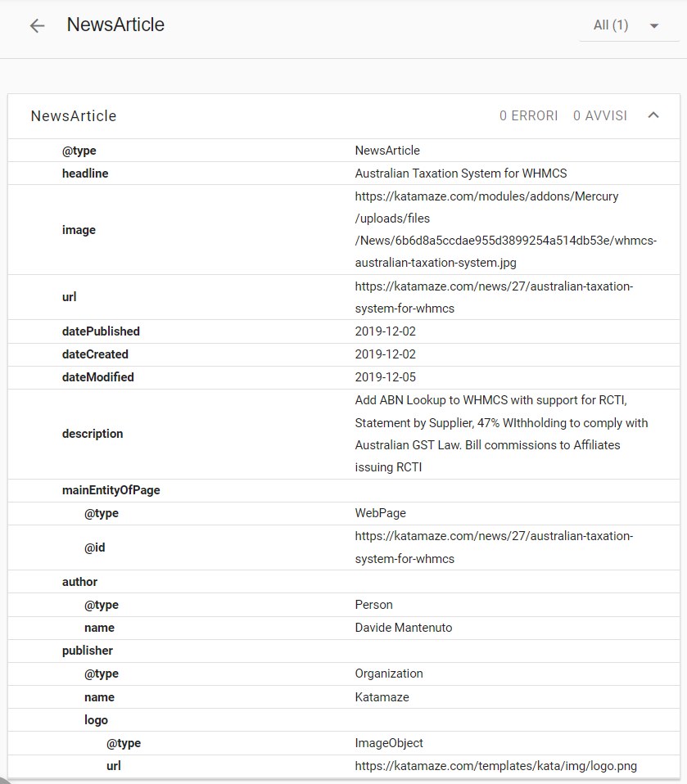The image size is (687, 784).
Task: Click the 0 AVVISI counter
Action: point(600,116)
